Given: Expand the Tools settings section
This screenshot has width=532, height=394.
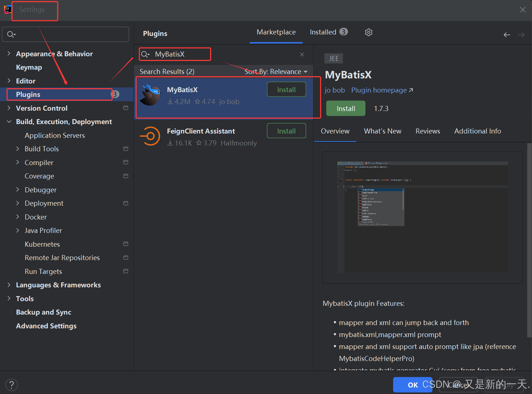Looking at the screenshot, I should click(x=9, y=299).
